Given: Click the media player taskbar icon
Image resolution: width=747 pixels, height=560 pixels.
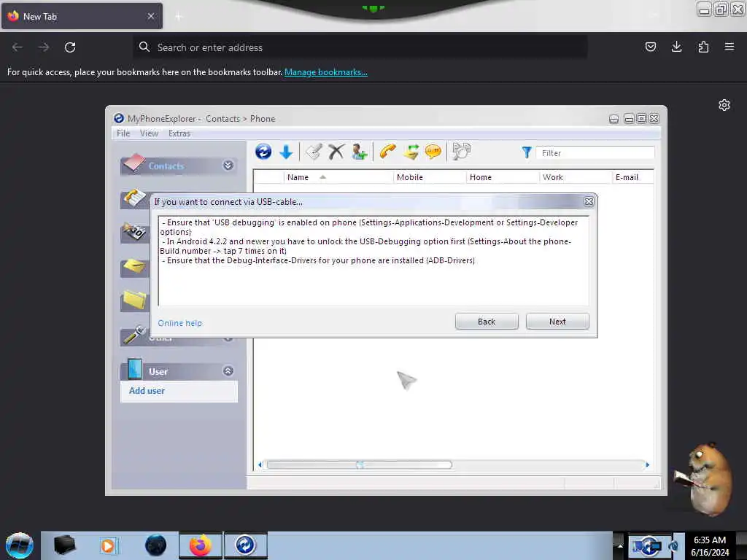Looking at the screenshot, I should (108, 545).
